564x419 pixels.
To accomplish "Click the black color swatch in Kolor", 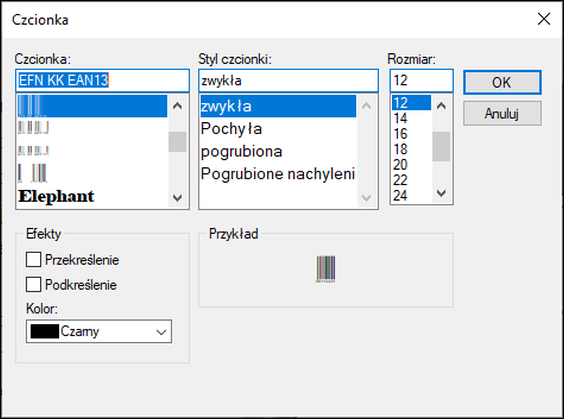I will pos(45,331).
